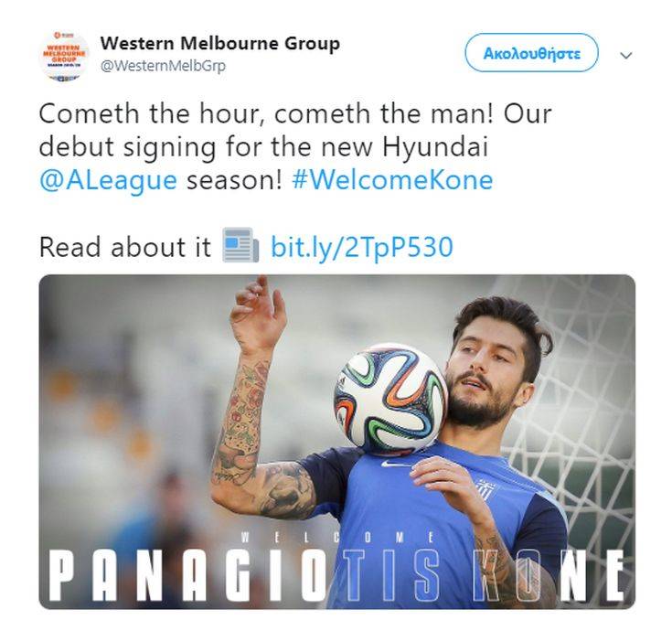
Task: Click the newspaper emoji beside the bit.ly link
Action: pyautogui.click(x=240, y=245)
